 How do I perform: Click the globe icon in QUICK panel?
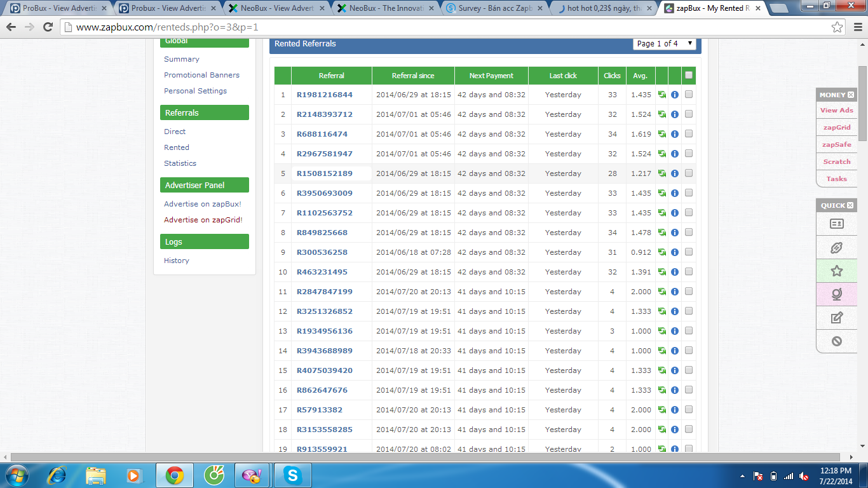837,294
